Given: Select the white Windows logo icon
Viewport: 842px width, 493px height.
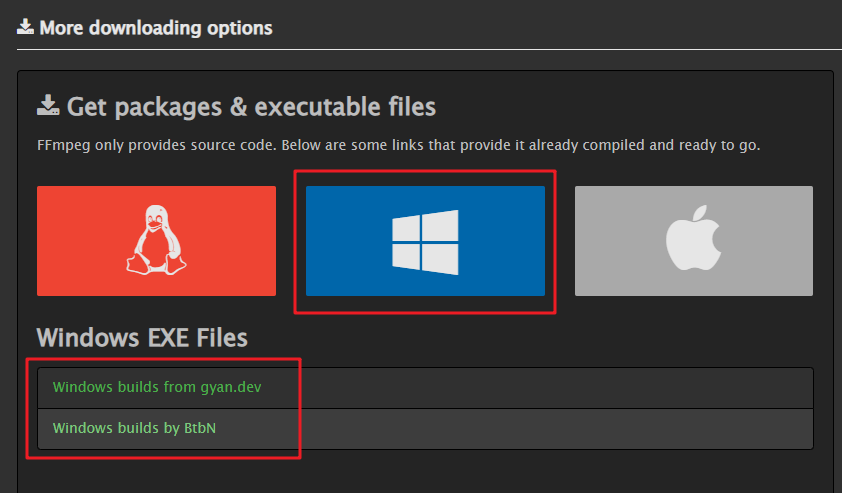Looking at the screenshot, I should (x=425, y=242).
